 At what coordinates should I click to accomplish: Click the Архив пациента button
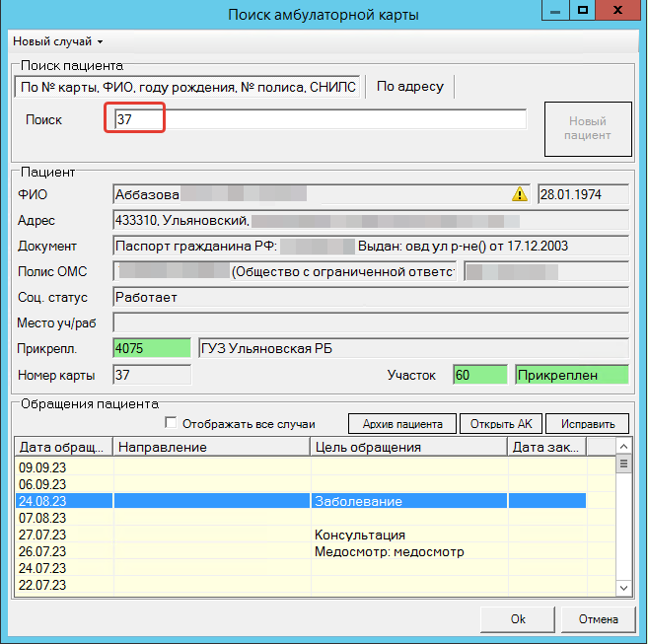point(401,424)
